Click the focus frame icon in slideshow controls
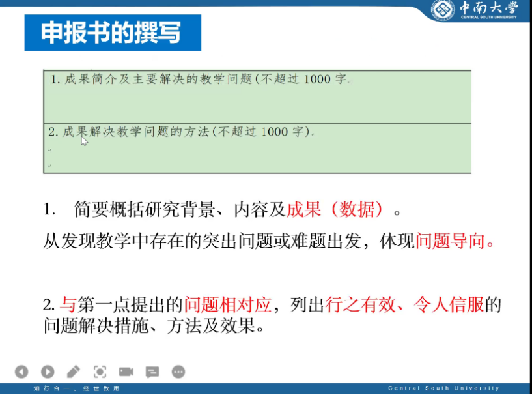 [100, 372]
